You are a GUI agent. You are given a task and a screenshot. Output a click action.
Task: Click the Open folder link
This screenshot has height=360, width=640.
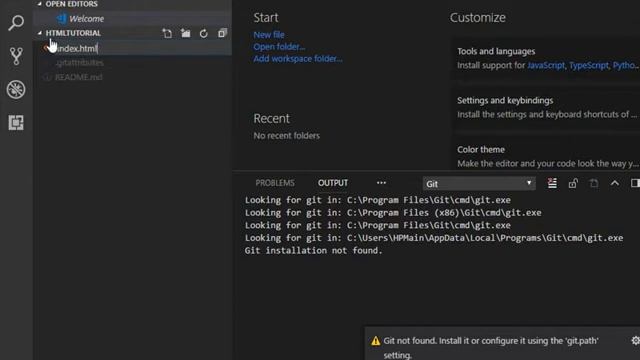[x=279, y=47]
